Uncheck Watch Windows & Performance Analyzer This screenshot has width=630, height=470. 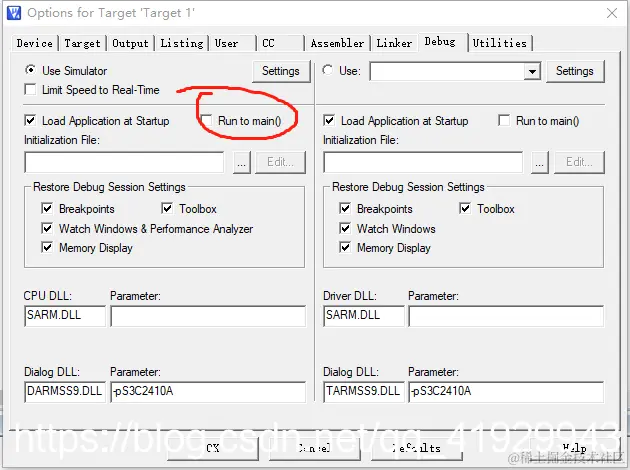[47, 228]
